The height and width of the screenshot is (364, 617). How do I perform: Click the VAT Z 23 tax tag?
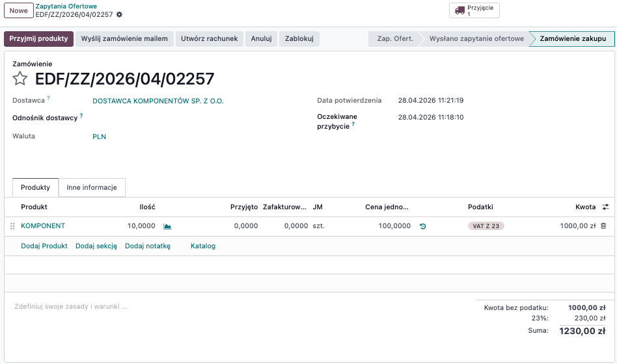point(486,226)
